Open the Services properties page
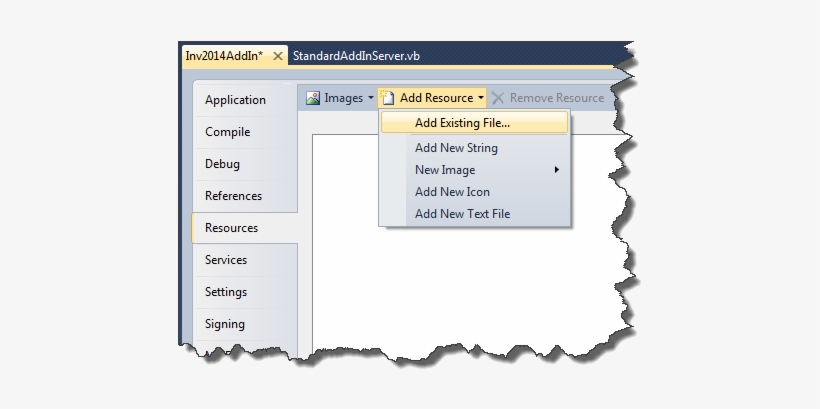Image resolution: width=820 pixels, height=409 pixels. coord(226,260)
